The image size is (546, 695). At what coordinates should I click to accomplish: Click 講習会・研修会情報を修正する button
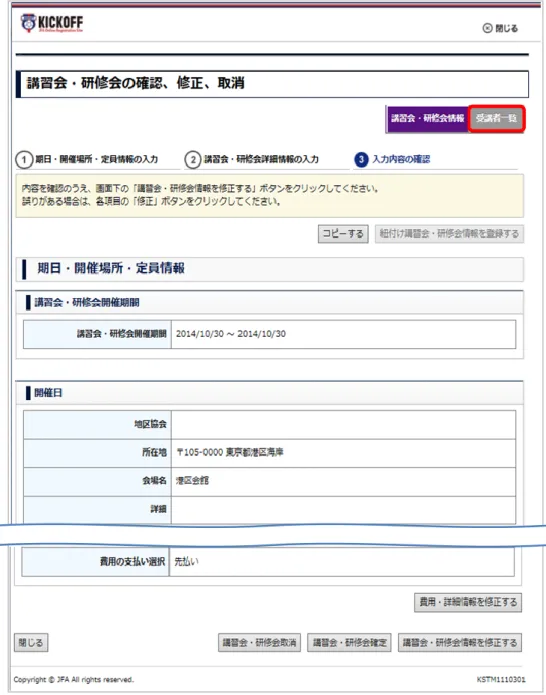pos(460,643)
